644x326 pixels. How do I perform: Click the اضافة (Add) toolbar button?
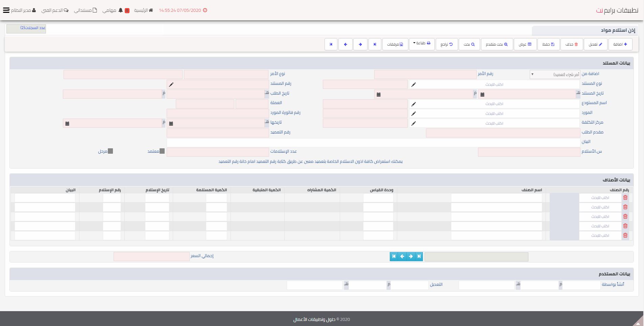point(620,44)
